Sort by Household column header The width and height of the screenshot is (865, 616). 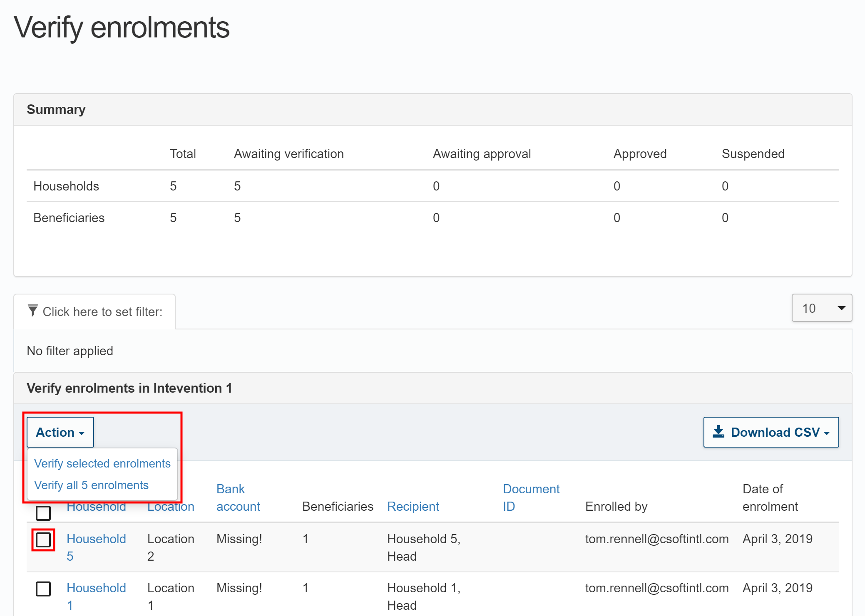pyautogui.click(x=96, y=508)
